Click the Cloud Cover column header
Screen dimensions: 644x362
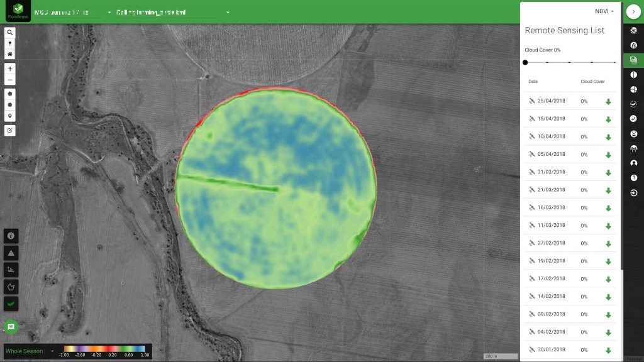[x=592, y=81]
